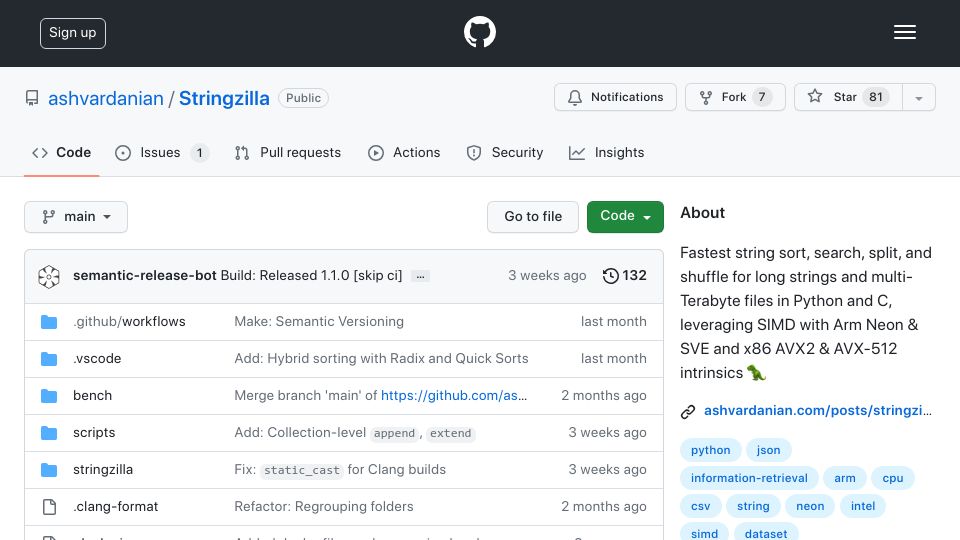Open commit history clock icon

(x=610, y=276)
